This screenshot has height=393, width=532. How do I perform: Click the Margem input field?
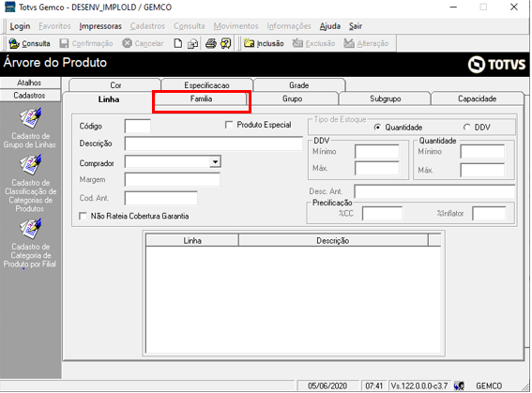tap(173, 180)
